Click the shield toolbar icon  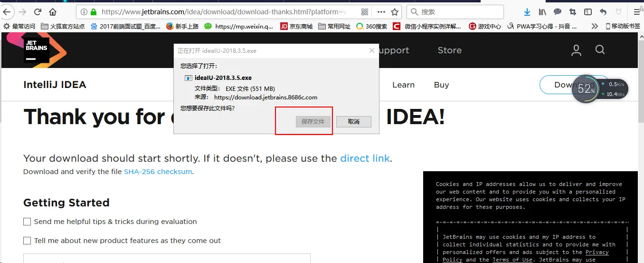point(618,12)
